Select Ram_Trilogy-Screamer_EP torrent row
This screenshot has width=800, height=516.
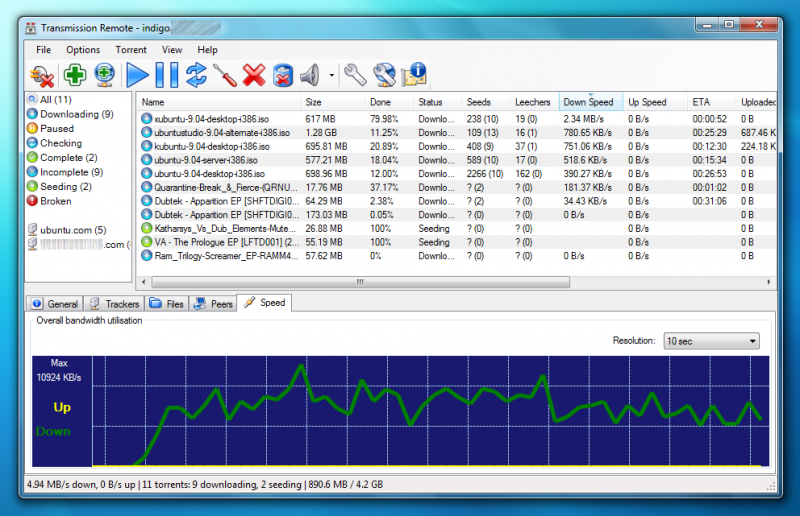457,256
